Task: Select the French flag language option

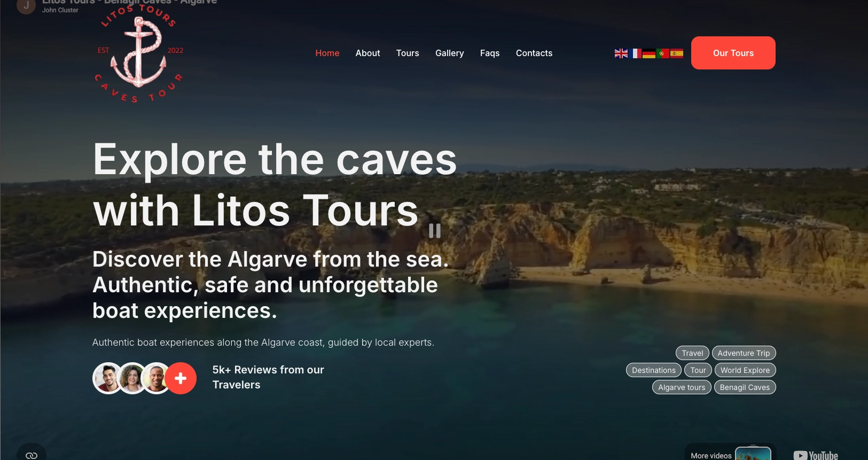Action: [x=635, y=53]
